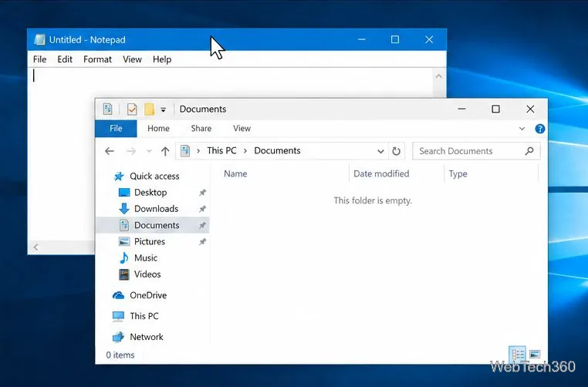The width and height of the screenshot is (588, 387).
Task: Switch to the Share ribbon tab
Action: 201,129
